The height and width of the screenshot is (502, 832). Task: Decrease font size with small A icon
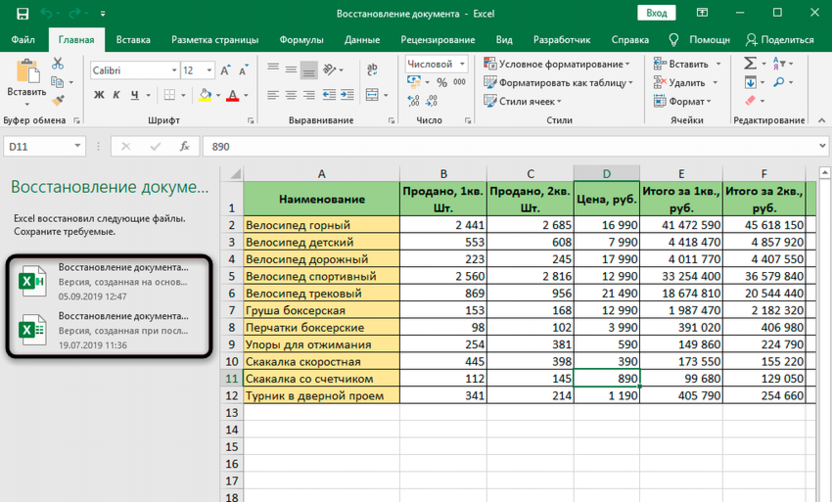pos(244,71)
